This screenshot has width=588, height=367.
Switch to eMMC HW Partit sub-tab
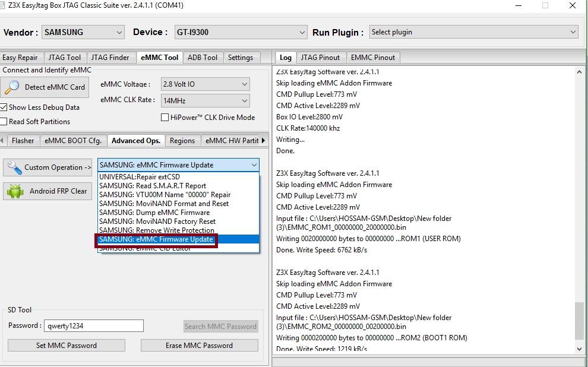click(232, 141)
